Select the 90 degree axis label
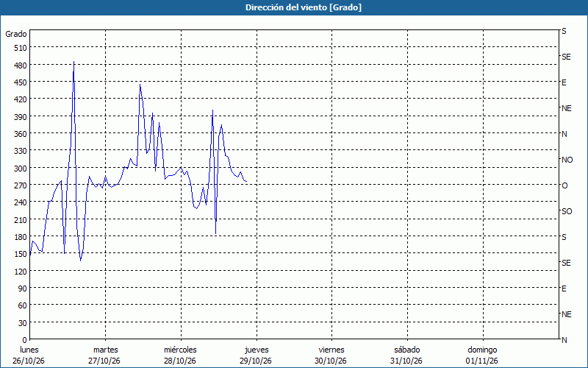Image resolution: width=588 pixels, height=368 pixels. pos(23,289)
